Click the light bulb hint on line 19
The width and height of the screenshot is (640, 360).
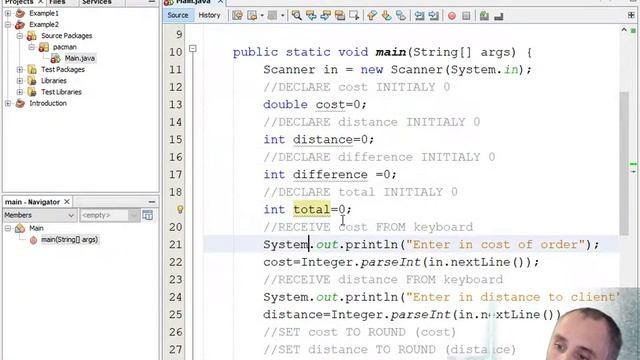tap(180, 209)
